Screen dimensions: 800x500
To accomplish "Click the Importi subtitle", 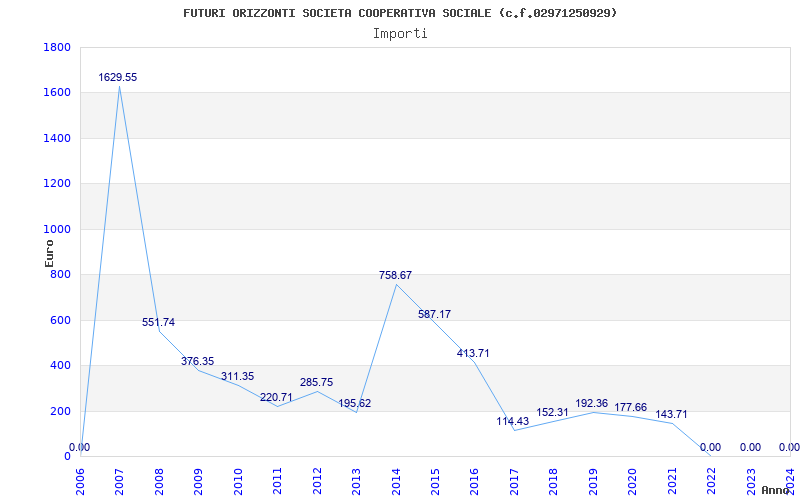I will coord(400,34).
